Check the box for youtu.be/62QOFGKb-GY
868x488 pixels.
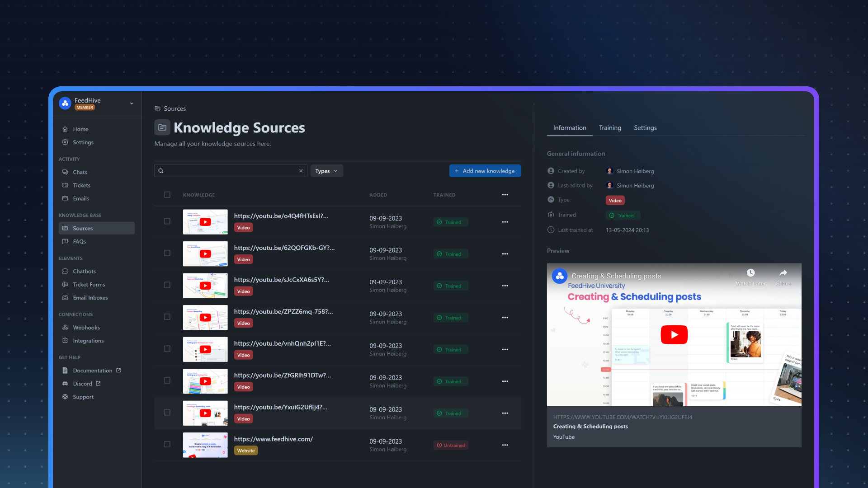[167, 253]
